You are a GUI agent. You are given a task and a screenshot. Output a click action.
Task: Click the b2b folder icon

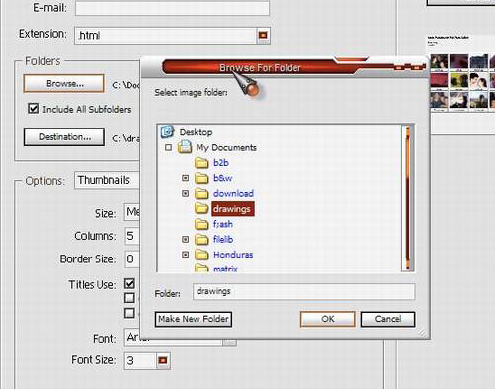pos(202,163)
